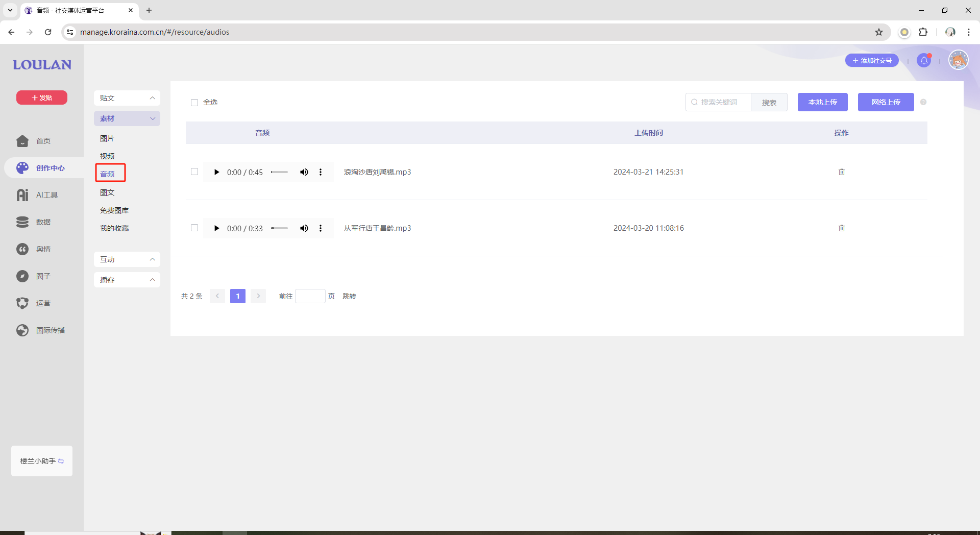
Task: Select page 1 in pagination
Action: pos(238,296)
